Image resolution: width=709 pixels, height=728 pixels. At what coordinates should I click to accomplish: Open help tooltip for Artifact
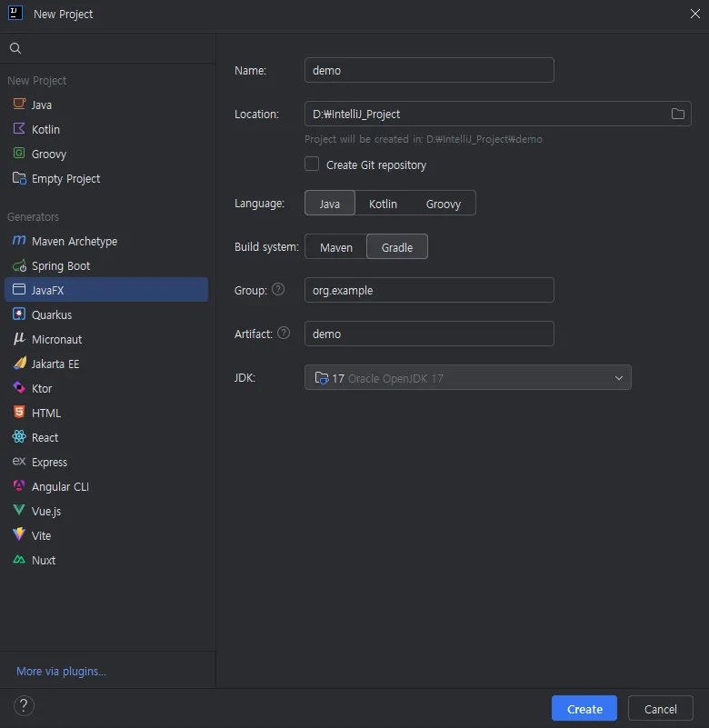pos(284,333)
